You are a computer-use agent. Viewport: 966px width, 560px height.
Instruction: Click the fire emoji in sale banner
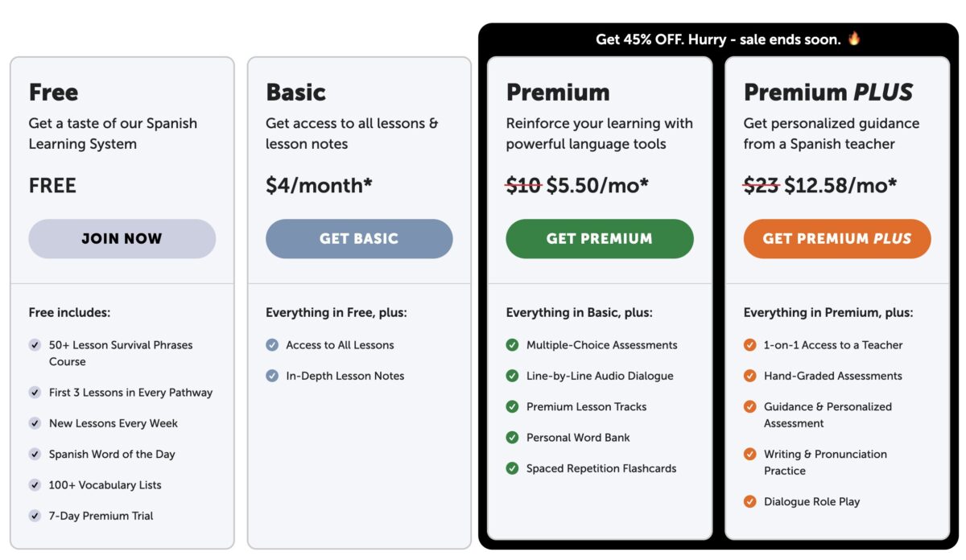pyautogui.click(x=854, y=38)
